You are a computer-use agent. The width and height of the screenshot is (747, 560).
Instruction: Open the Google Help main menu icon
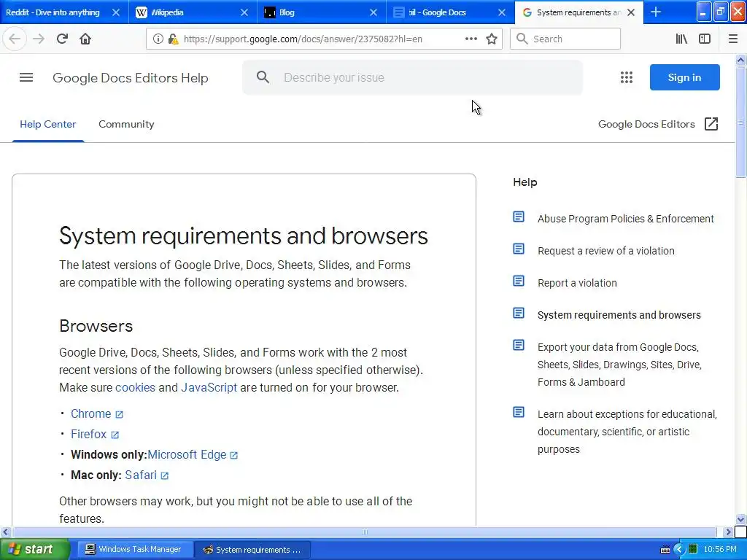[x=26, y=77]
